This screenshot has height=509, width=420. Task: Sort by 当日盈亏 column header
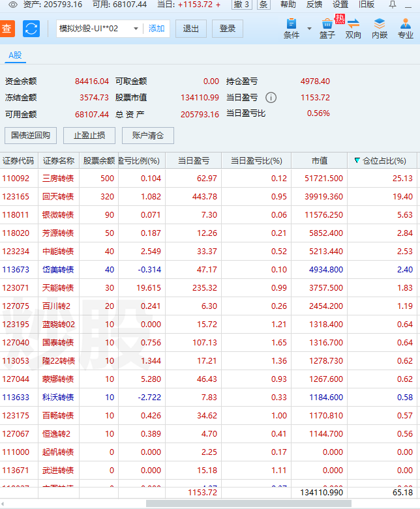point(194,161)
